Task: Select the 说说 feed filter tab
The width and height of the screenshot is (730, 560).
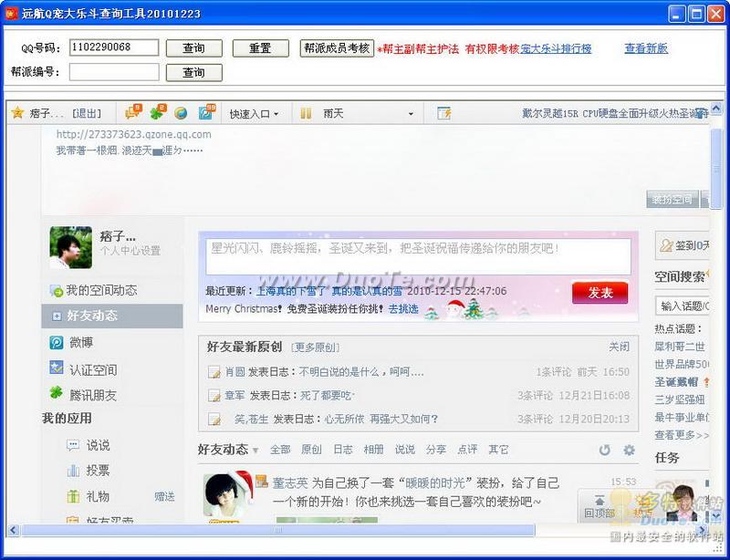Action: click(404, 450)
